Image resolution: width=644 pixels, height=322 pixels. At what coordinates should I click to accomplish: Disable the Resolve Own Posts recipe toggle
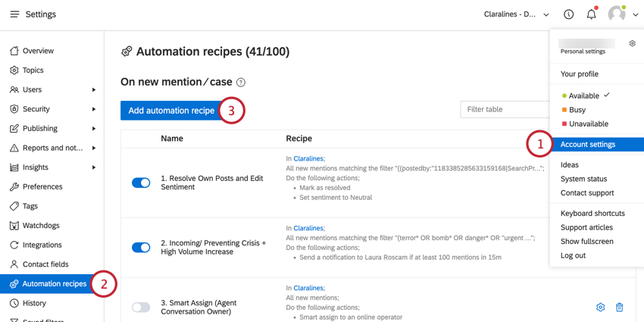(141, 183)
